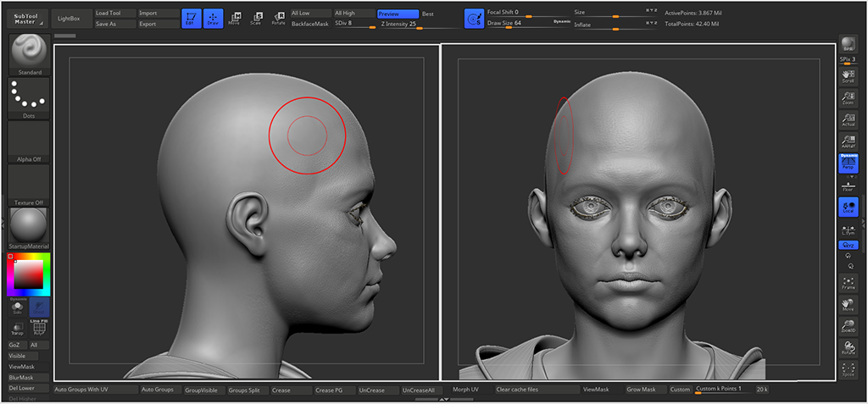Select Preview render mode
This screenshot has width=868, height=404.
(397, 14)
